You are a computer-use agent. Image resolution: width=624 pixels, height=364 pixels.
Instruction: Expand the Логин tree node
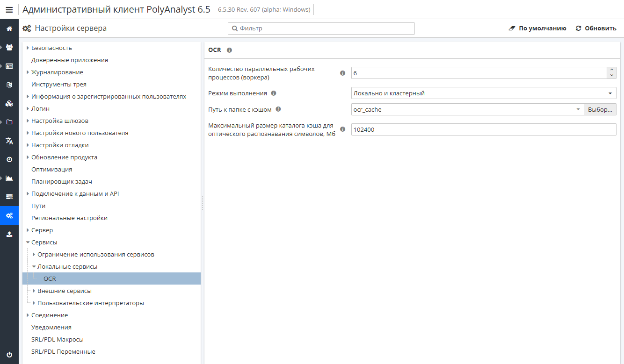tap(28, 108)
